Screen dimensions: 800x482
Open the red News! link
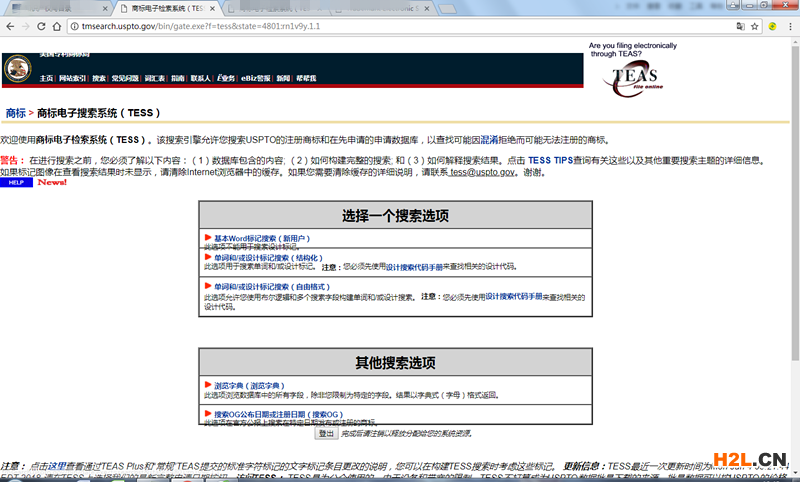52,182
